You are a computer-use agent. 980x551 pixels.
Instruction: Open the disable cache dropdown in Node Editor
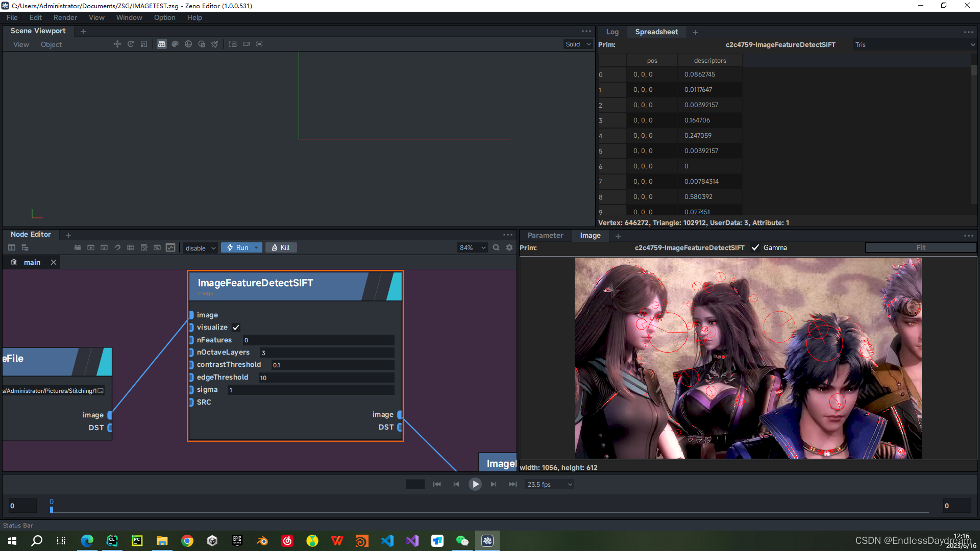pyautogui.click(x=200, y=247)
